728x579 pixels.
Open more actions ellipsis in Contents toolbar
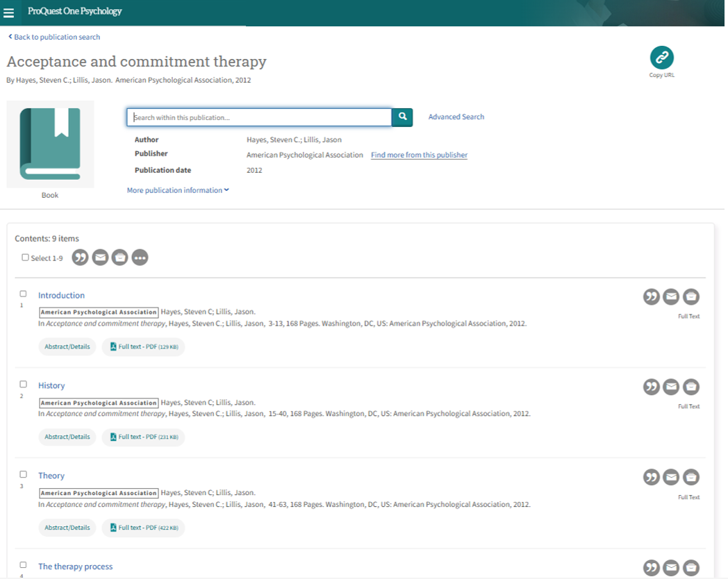click(140, 257)
